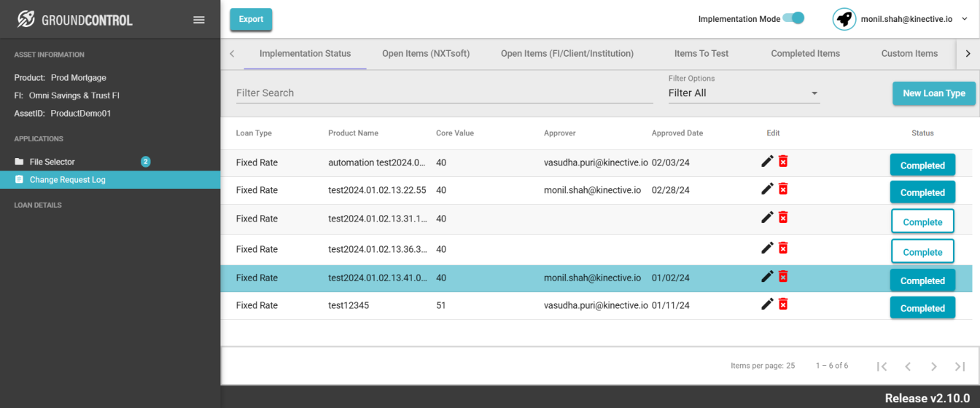Image resolution: width=980 pixels, height=408 pixels.
Task: Open the Filter Options dropdown
Action: (x=744, y=93)
